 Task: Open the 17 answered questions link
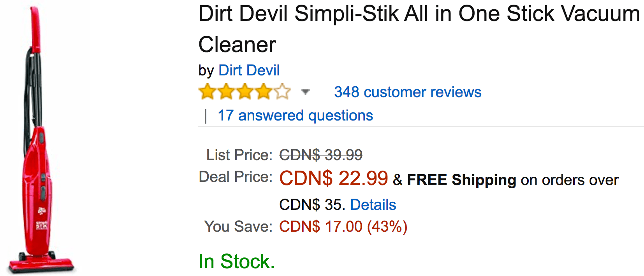pos(295,115)
